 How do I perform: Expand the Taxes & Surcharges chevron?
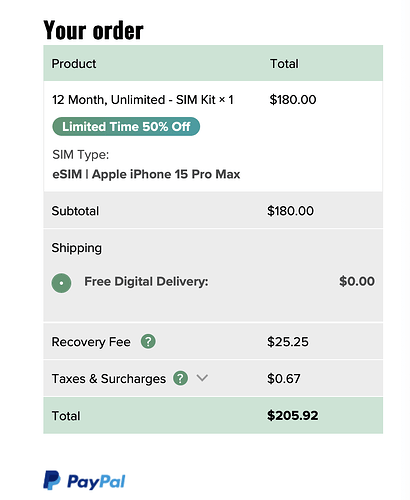pyautogui.click(x=202, y=378)
